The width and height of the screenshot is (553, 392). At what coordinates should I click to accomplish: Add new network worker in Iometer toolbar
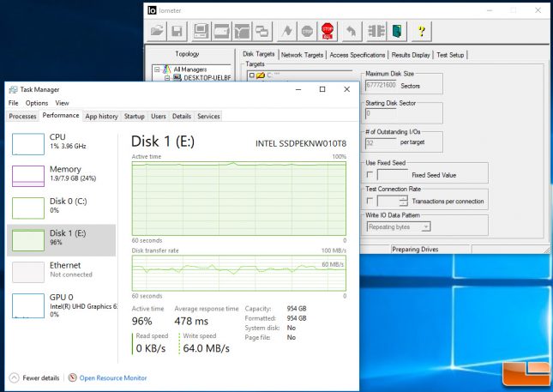pos(242,31)
